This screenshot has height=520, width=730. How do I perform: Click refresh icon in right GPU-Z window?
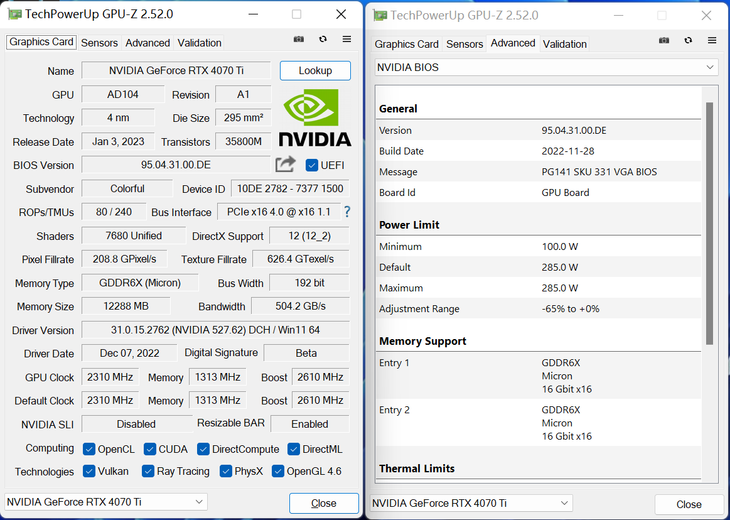coord(688,41)
